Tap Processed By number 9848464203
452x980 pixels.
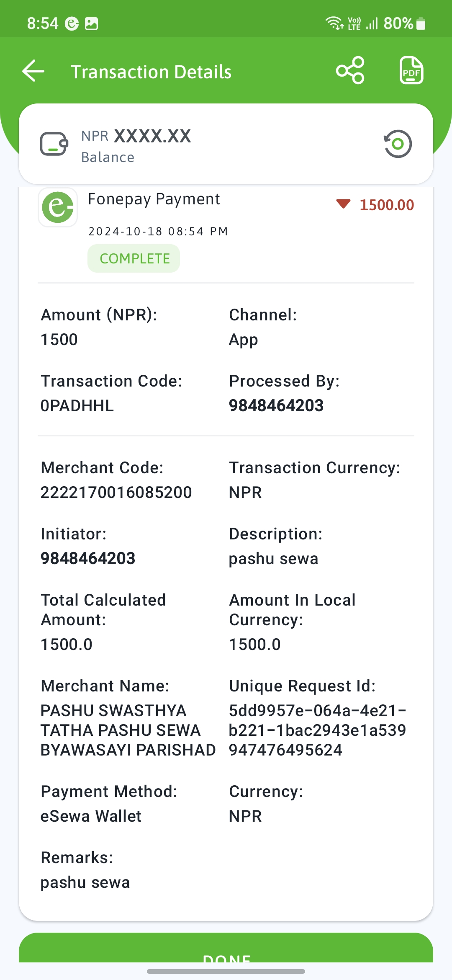click(276, 405)
